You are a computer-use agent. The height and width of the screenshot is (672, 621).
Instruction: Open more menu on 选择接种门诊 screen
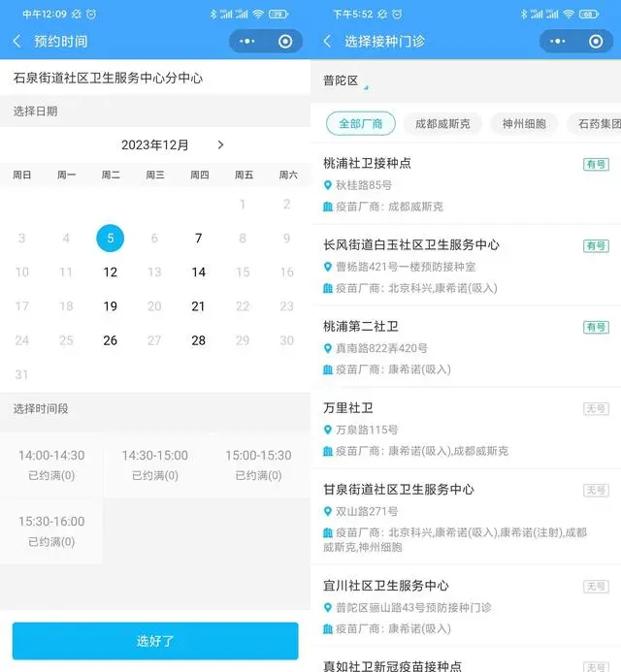click(558, 42)
